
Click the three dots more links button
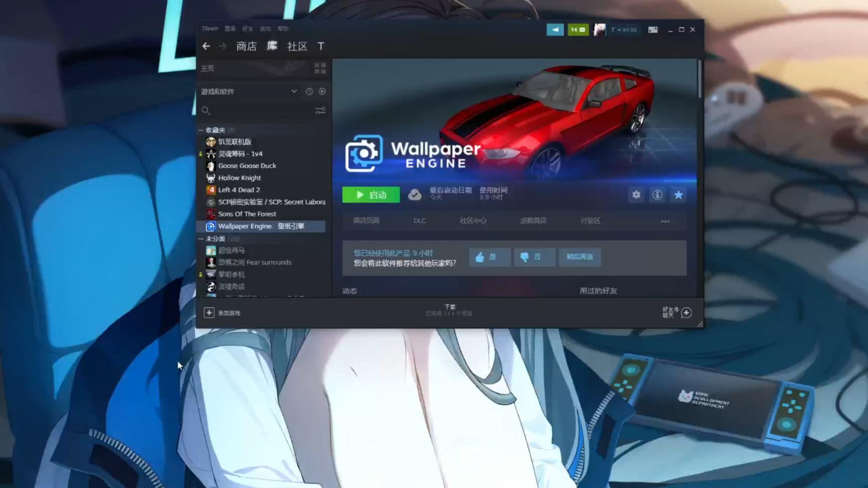(665, 221)
